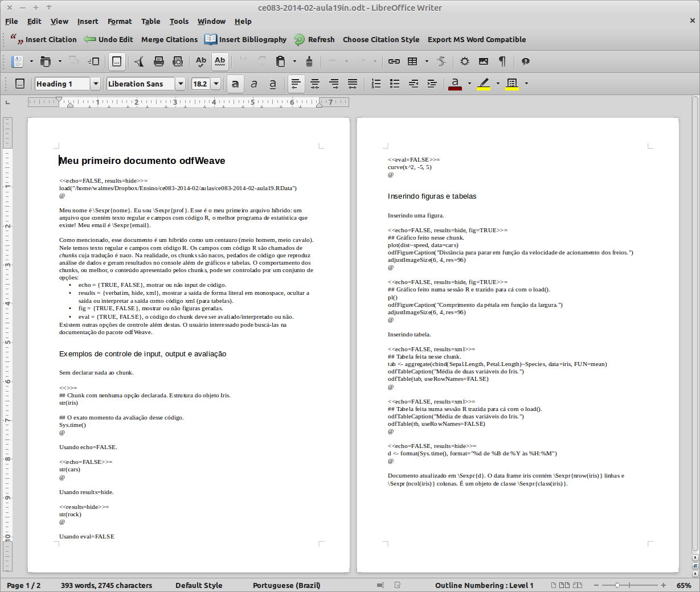This screenshot has height=592, width=700.
Task: Expand the Liberation Sans font name list
Action: 181,84
